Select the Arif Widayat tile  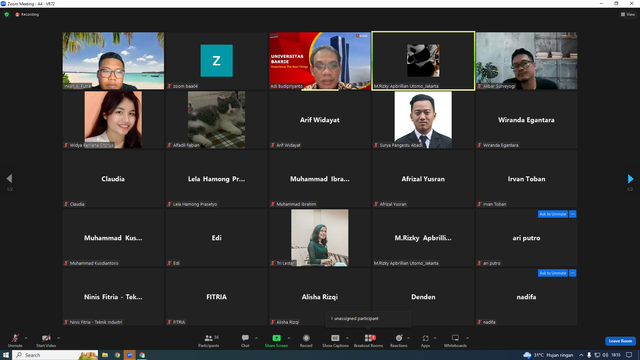click(x=320, y=120)
